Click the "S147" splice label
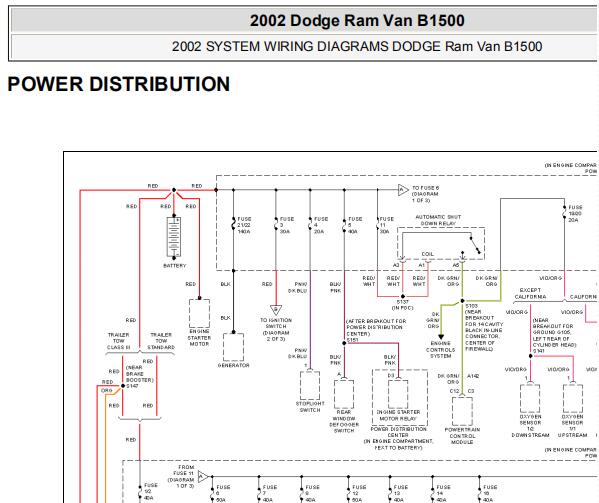The width and height of the screenshot is (599, 503). [x=132, y=386]
